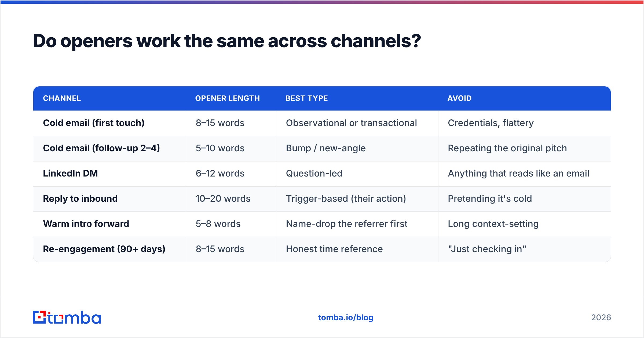Image resolution: width=644 pixels, height=338 pixels.
Task: Click '8–15 words' in the Cold email first touch row
Action: [x=220, y=123]
